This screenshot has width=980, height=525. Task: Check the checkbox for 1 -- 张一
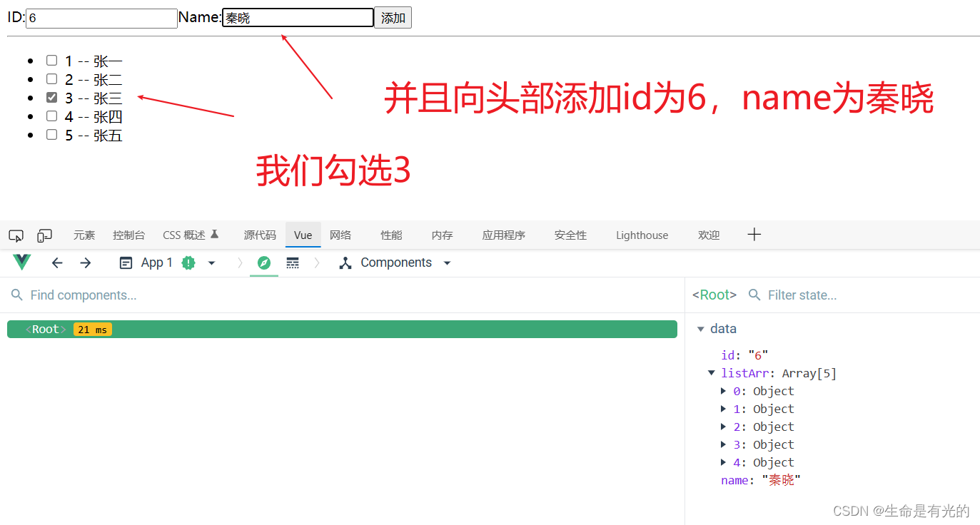pyautogui.click(x=51, y=61)
